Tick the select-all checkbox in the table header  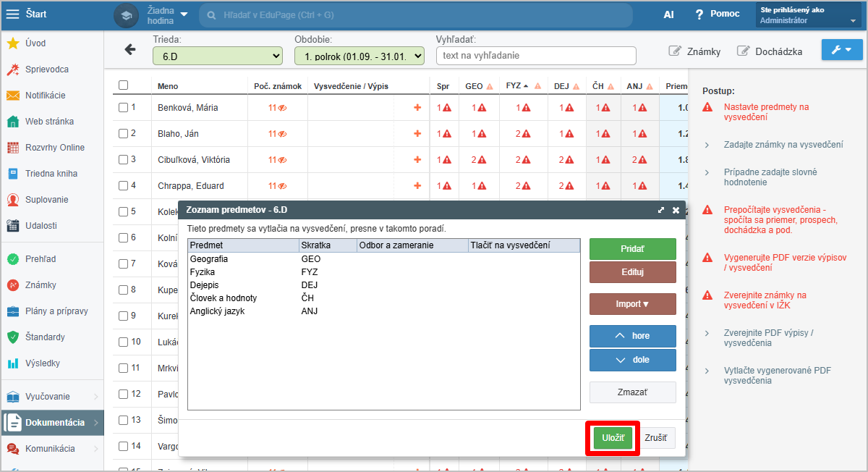tap(123, 85)
